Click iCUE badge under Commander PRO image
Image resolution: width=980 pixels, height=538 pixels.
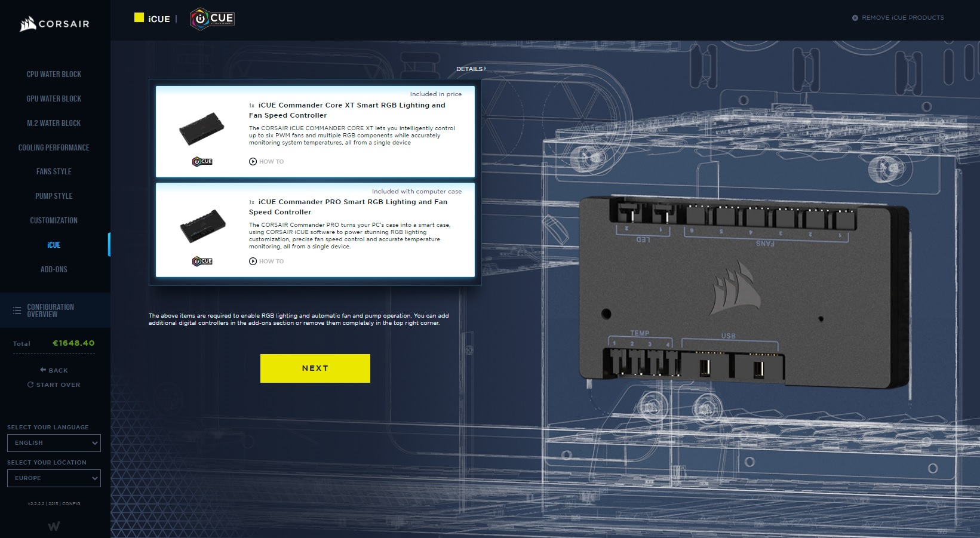202,261
